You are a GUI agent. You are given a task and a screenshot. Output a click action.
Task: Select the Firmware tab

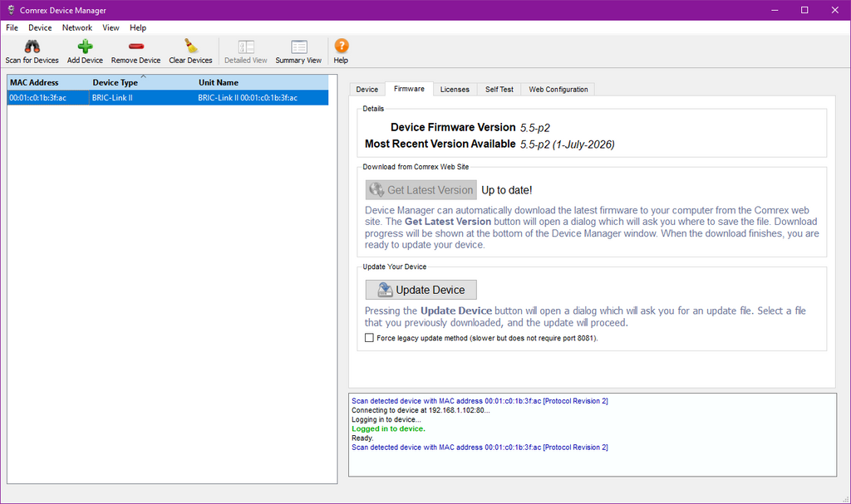coord(409,89)
